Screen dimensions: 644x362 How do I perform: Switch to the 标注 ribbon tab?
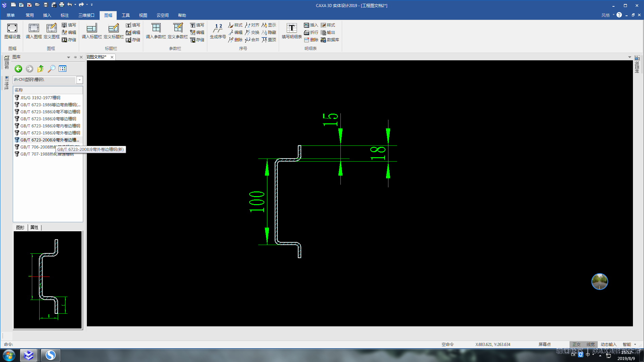point(64,15)
